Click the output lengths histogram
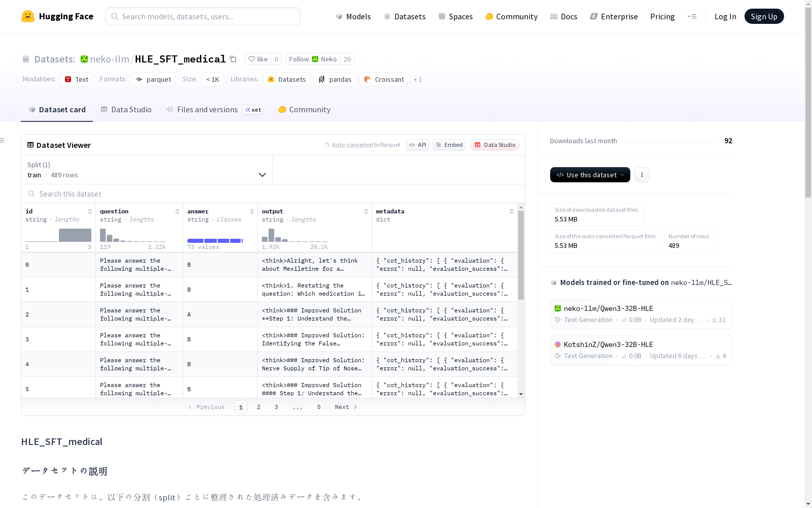 pos(295,235)
